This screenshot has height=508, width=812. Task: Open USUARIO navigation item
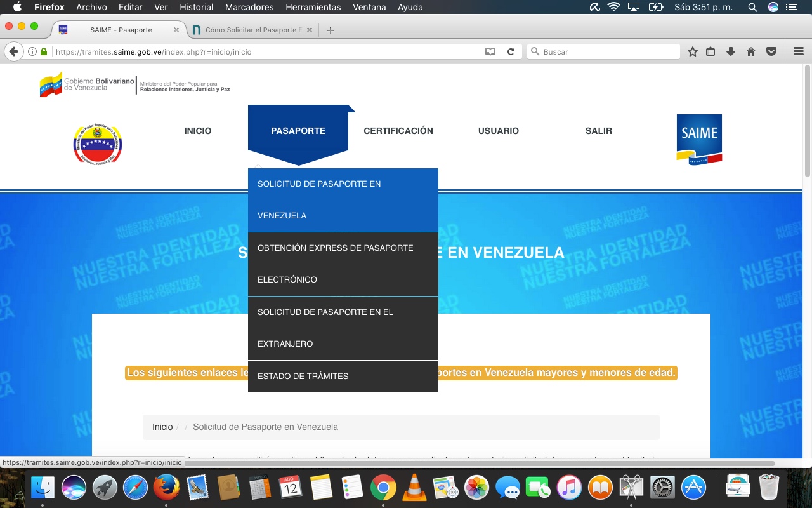[499, 131]
